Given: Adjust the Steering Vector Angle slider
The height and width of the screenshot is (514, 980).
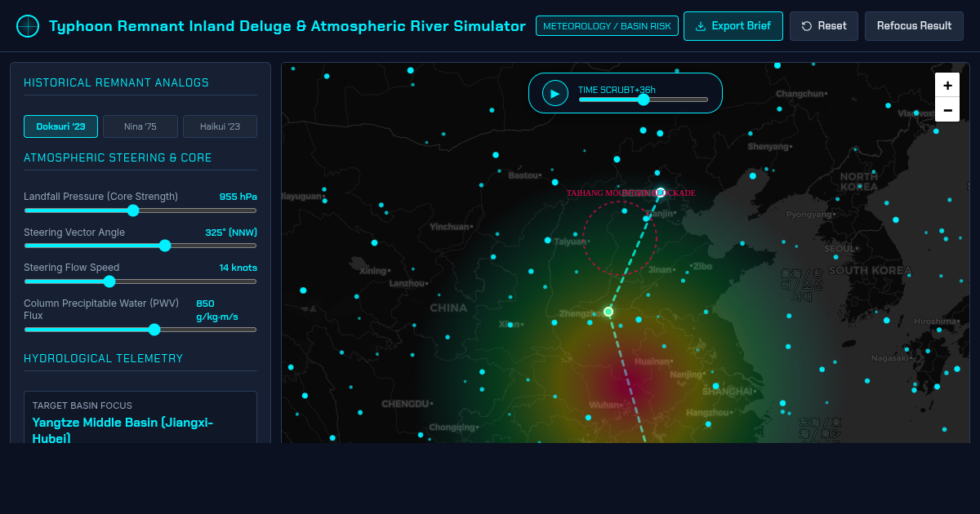Looking at the screenshot, I should [x=140, y=246].
